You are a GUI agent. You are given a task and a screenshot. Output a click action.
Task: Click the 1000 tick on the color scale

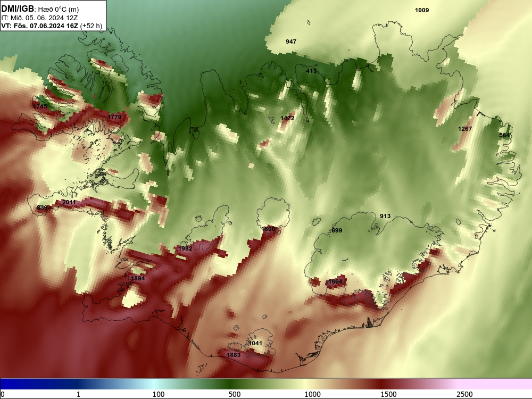coord(312,394)
